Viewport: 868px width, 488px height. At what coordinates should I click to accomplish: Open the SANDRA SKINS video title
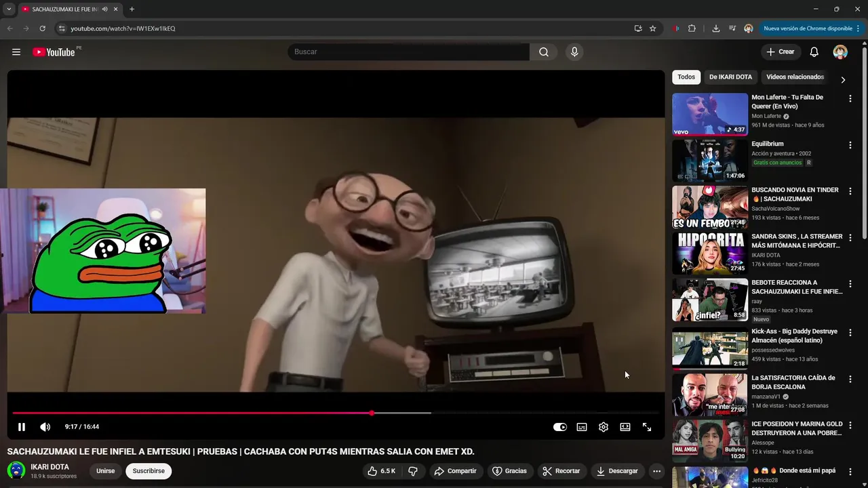pos(797,241)
